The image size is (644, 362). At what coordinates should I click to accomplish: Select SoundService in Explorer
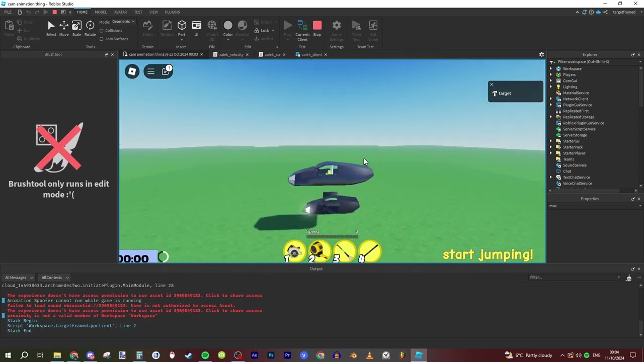[x=575, y=165]
